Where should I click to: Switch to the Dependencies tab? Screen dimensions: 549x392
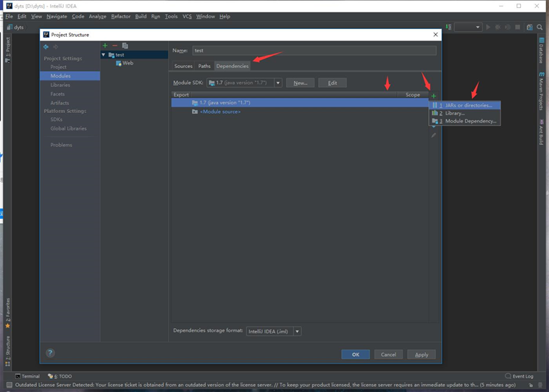point(232,66)
